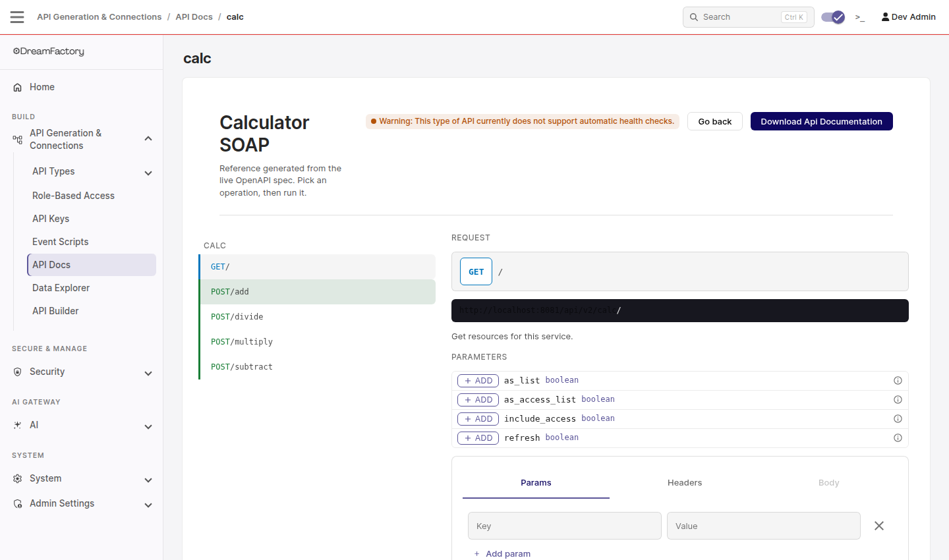Select API Docs in sidebar

92,265
